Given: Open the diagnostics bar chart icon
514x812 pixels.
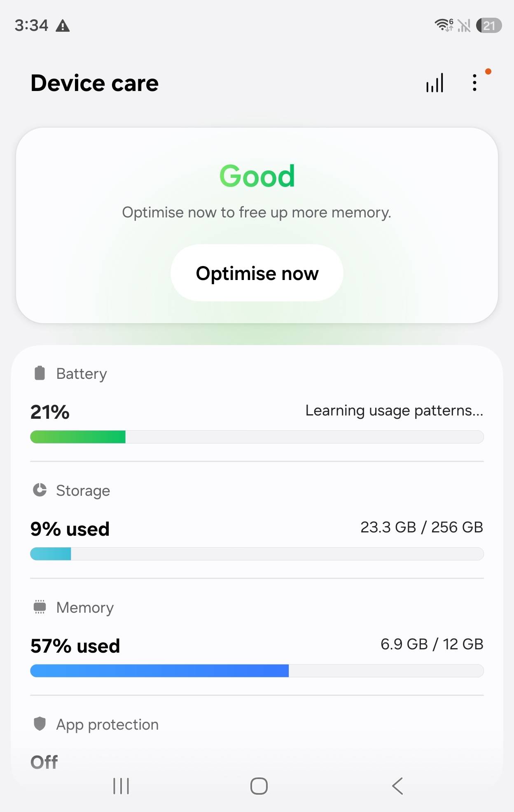Looking at the screenshot, I should 435,83.
